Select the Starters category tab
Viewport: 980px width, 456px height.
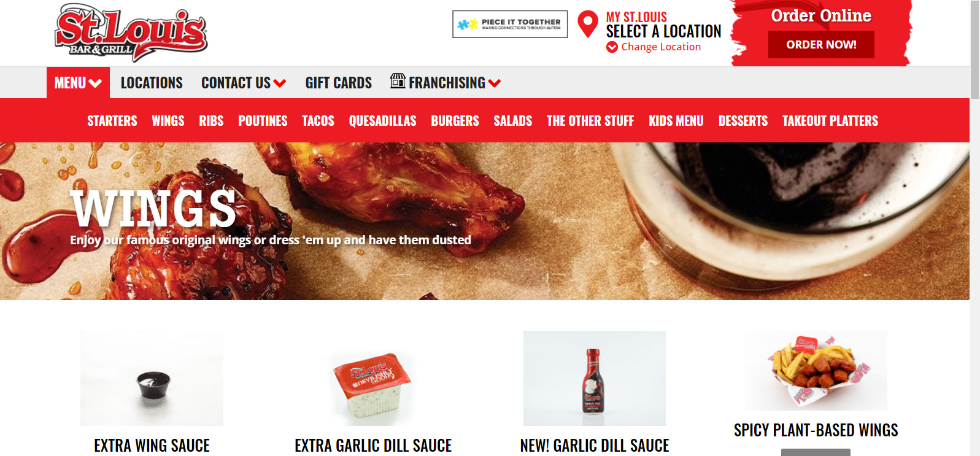[112, 121]
